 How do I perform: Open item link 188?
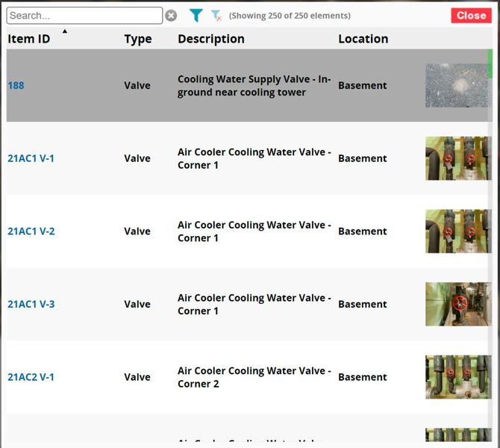(16, 86)
